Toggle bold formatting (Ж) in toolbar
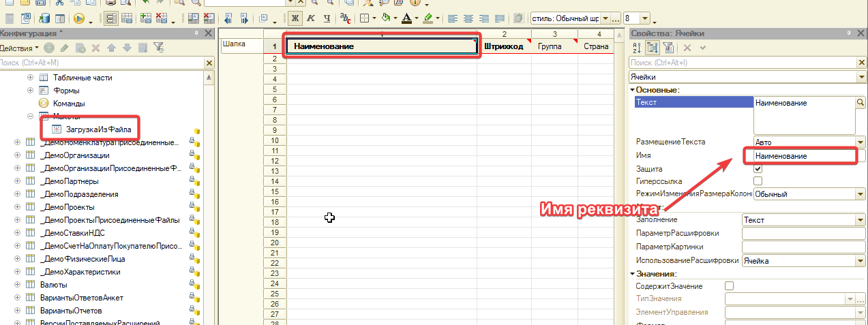This screenshot has height=325, width=868. coord(296,18)
